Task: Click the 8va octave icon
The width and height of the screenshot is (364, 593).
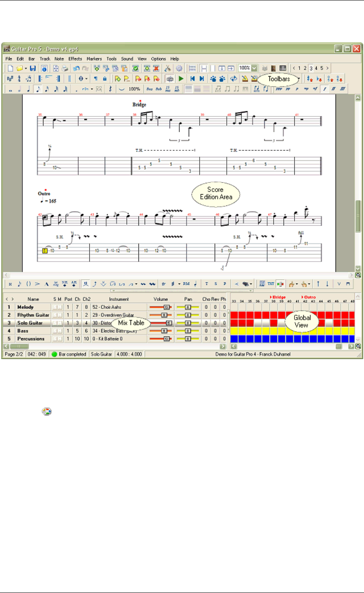Action: pyautogui.click(x=149, y=89)
